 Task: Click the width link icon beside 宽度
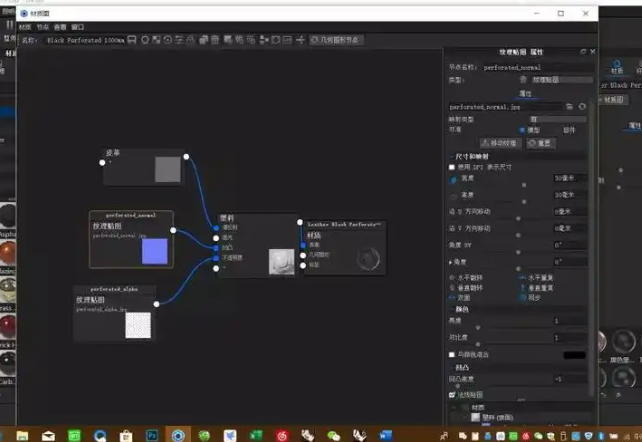pos(452,179)
